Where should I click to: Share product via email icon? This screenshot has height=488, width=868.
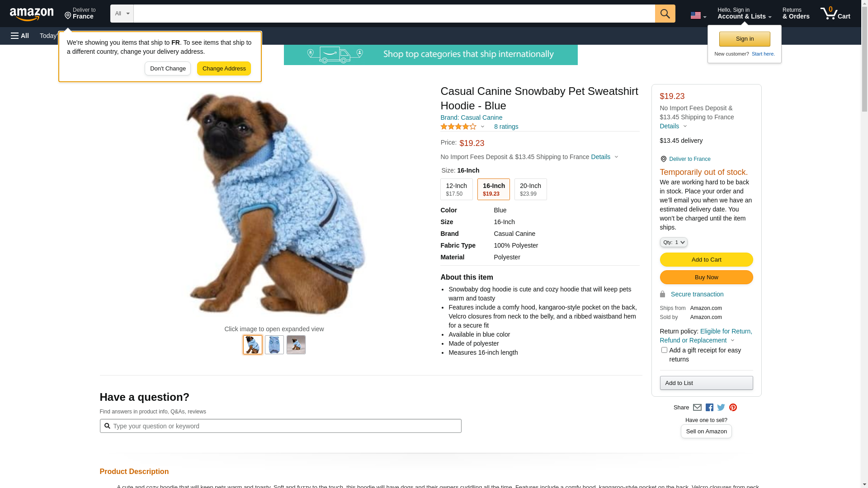(697, 408)
